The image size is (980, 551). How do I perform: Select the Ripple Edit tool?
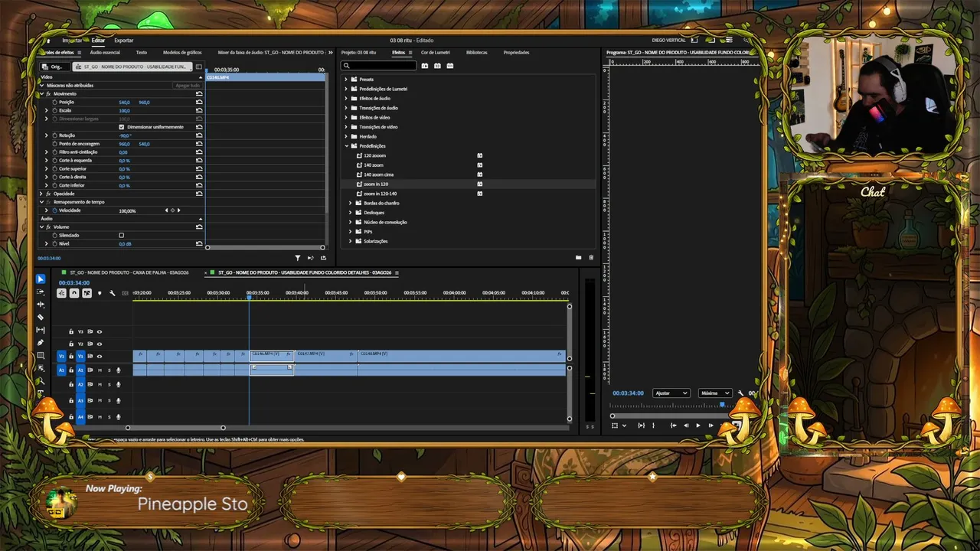pos(41,305)
